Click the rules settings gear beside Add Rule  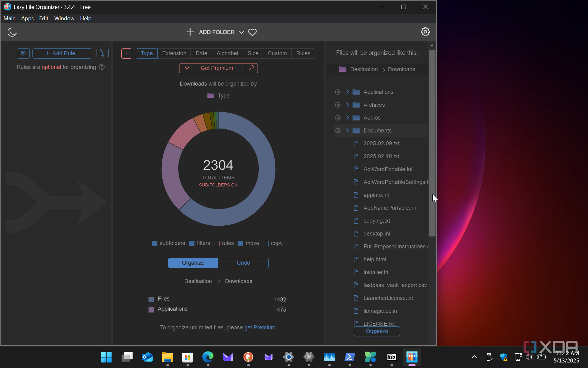pos(23,53)
